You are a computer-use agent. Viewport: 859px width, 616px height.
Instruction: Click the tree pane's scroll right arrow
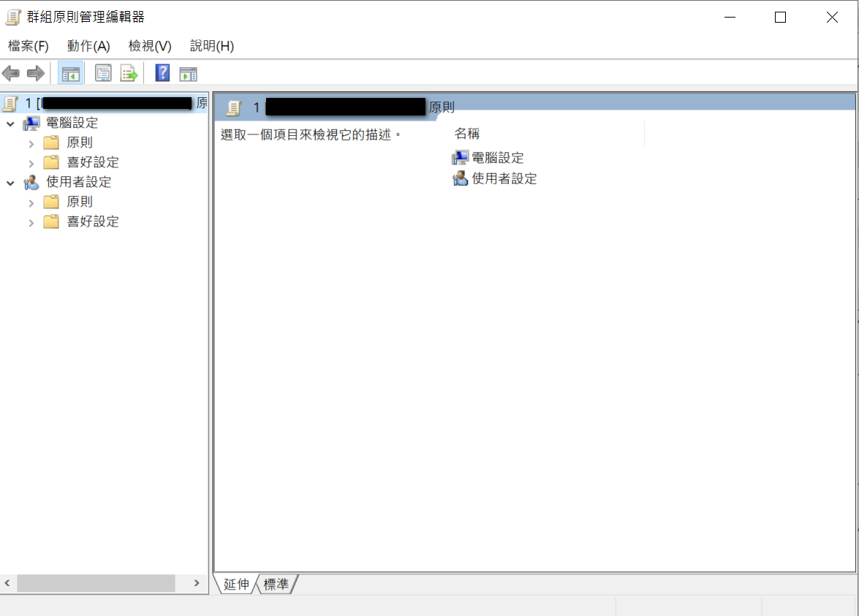coord(197,583)
